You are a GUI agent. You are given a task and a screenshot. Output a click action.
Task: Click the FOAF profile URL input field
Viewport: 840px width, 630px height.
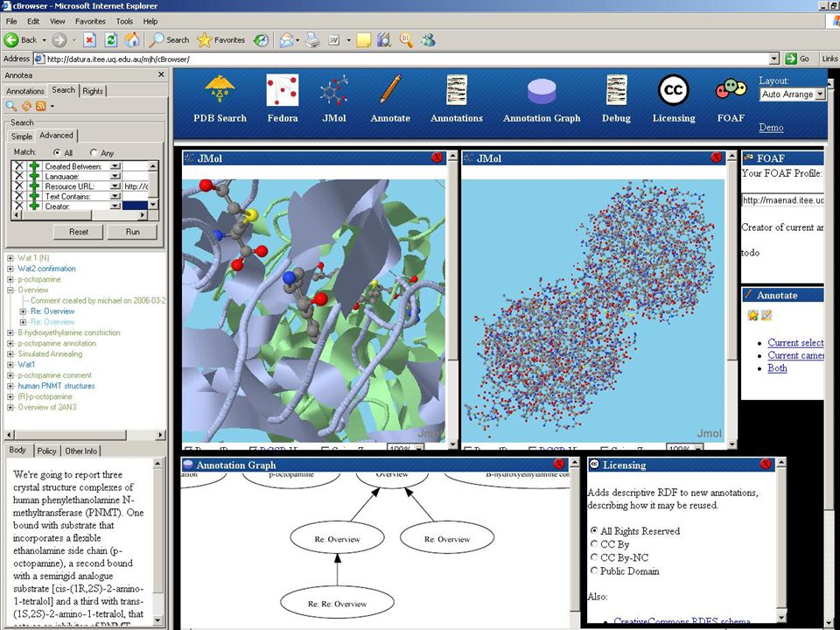tap(782, 199)
